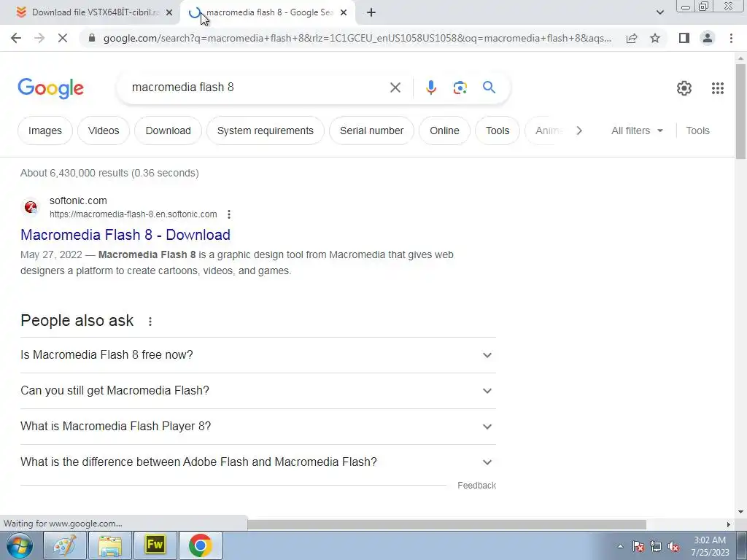The image size is (747, 560).
Task: Click the vertical scrollbar thumb
Action: coord(740,112)
